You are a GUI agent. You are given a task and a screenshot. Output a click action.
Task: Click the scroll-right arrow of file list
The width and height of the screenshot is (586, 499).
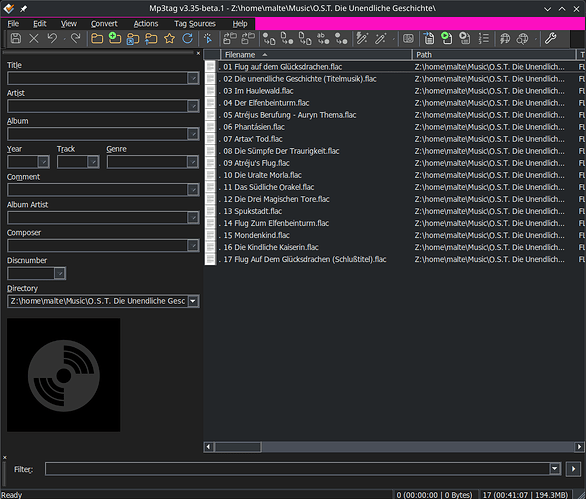point(579,447)
